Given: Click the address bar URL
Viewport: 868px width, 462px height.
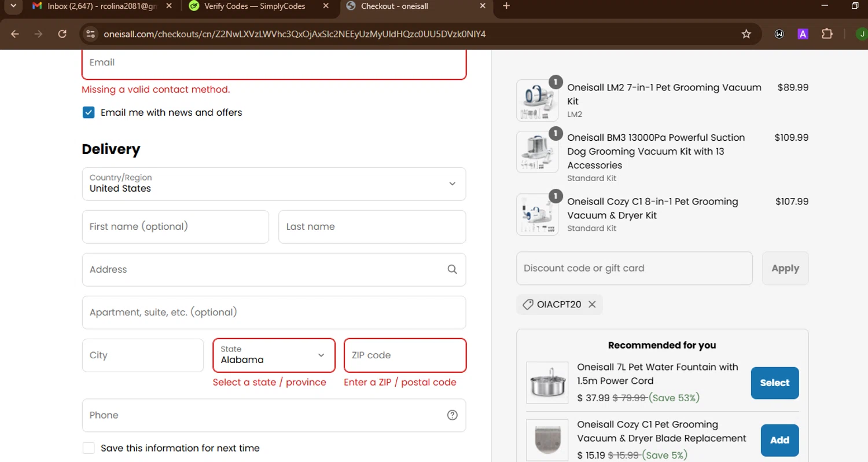Looking at the screenshot, I should pyautogui.click(x=295, y=34).
